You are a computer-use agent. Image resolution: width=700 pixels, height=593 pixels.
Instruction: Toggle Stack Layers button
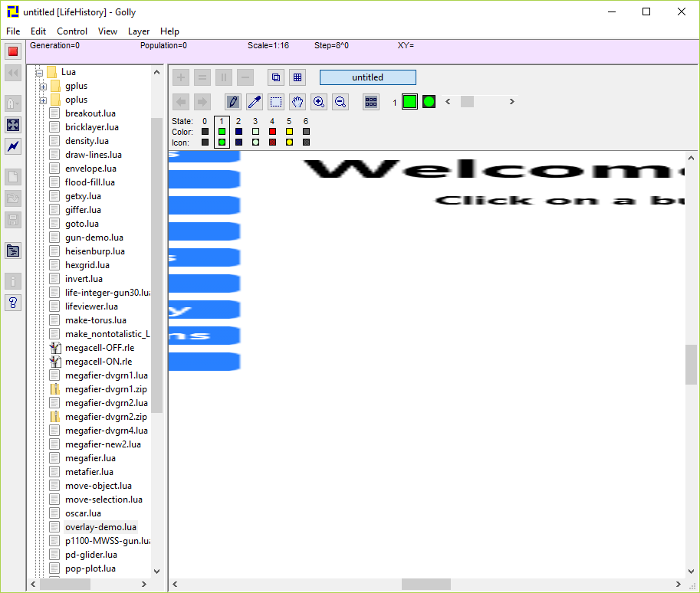(276, 77)
